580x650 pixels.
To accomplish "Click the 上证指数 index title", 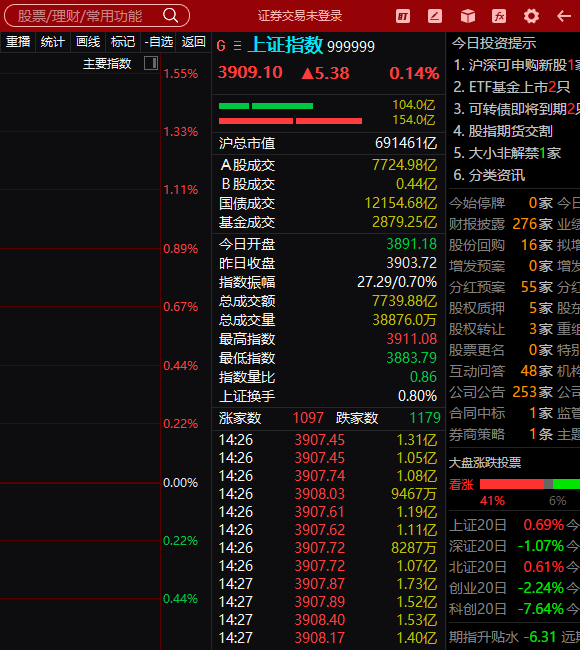I will pyautogui.click(x=286, y=45).
